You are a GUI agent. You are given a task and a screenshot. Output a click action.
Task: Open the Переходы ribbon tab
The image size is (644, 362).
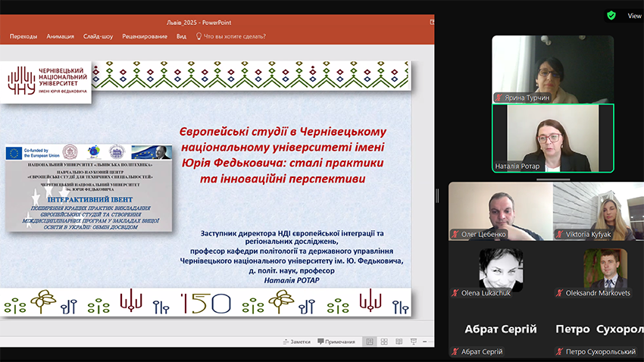pos(23,36)
